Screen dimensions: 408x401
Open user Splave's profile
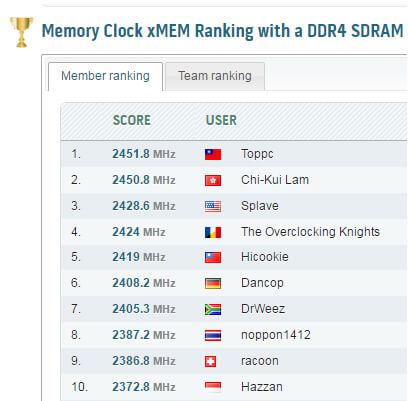coord(260,206)
